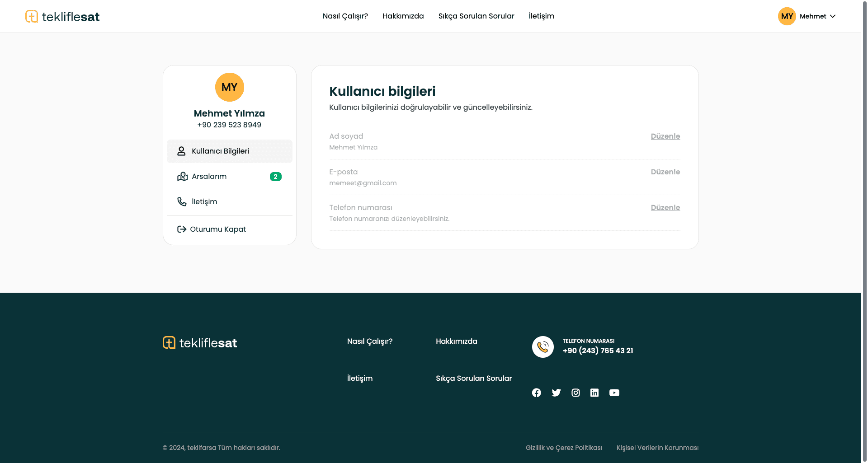Click the Facebook icon in footer
This screenshot has height=463, width=868.
coord(536,393)
